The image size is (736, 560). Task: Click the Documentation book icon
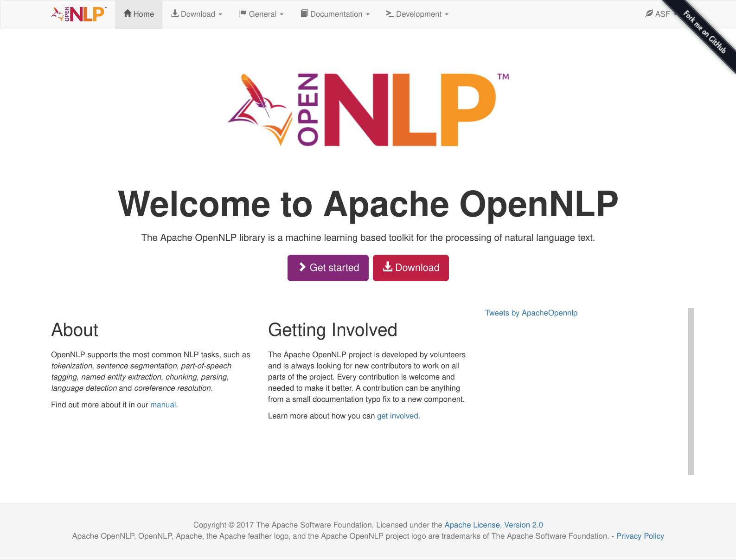[x=304, y=13]
